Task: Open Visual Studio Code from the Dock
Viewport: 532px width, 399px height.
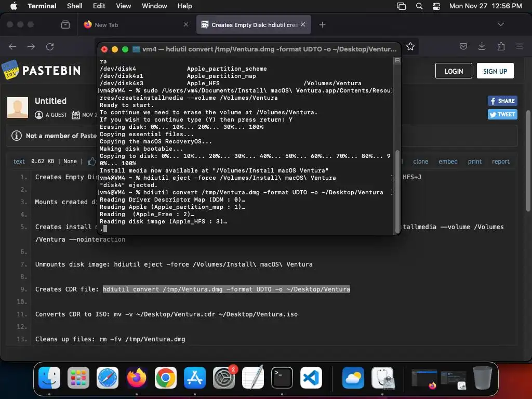Action: [311, 377]
